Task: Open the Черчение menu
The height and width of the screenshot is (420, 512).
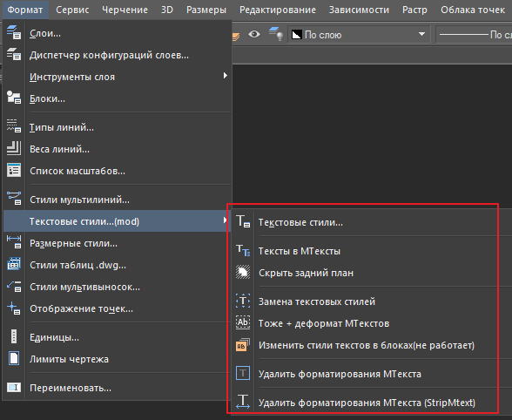Action: (x=125, y=10)
